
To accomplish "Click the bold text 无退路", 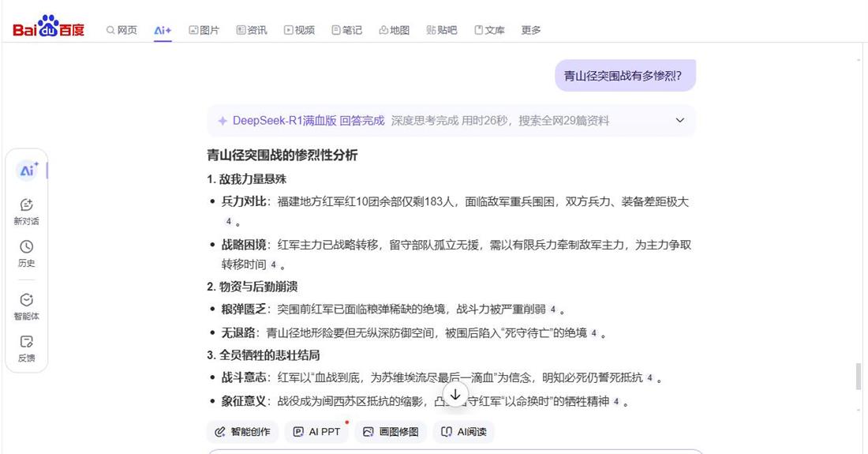I will point(238,332).
